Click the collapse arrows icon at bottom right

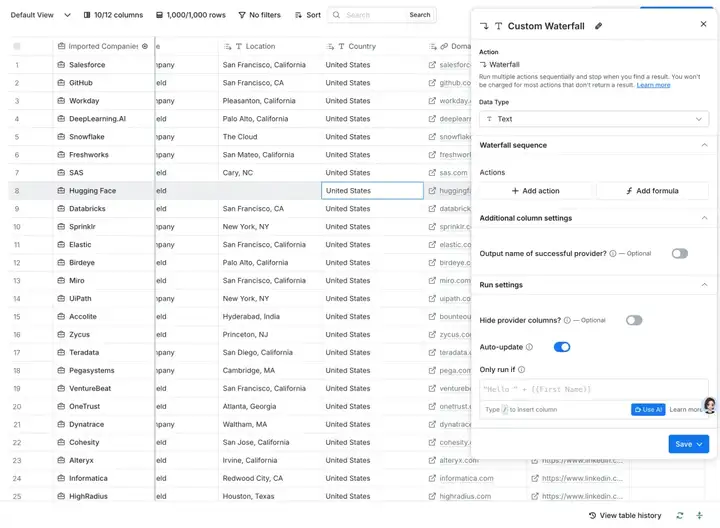click(x=699, y=516)
